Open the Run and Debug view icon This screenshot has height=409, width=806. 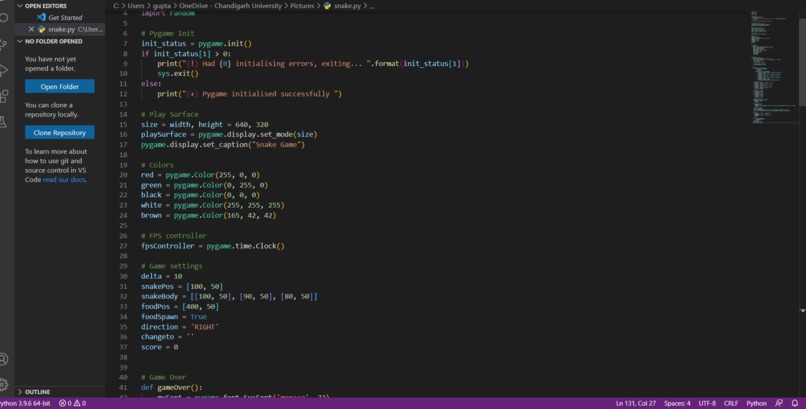[x=4, y=70]
